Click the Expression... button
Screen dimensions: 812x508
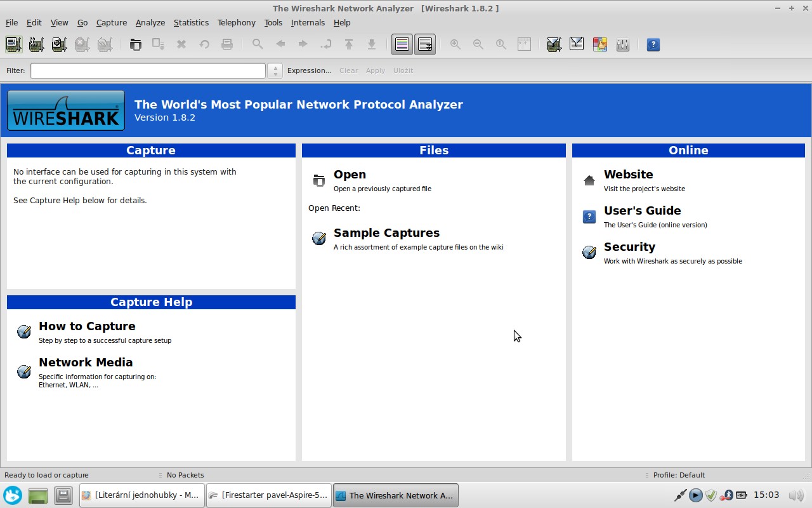(309, 70)
